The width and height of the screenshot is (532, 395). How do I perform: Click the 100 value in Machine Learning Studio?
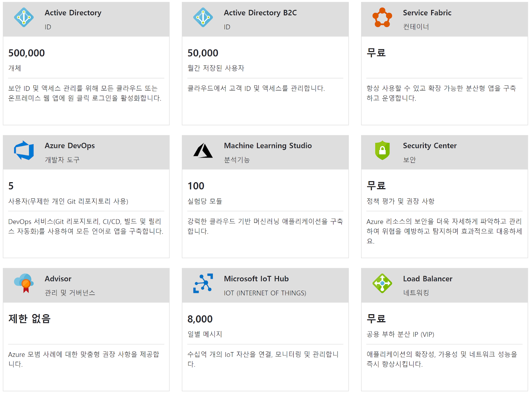(196, 186)
